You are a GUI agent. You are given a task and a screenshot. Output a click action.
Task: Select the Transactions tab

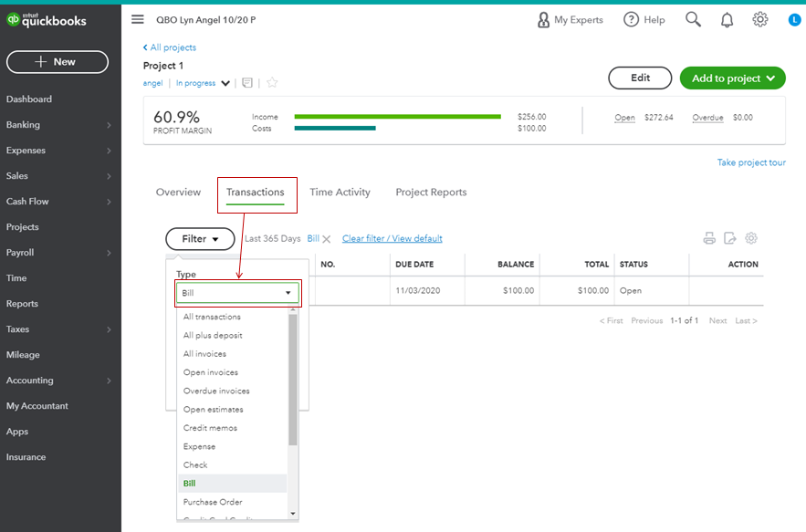256,193
